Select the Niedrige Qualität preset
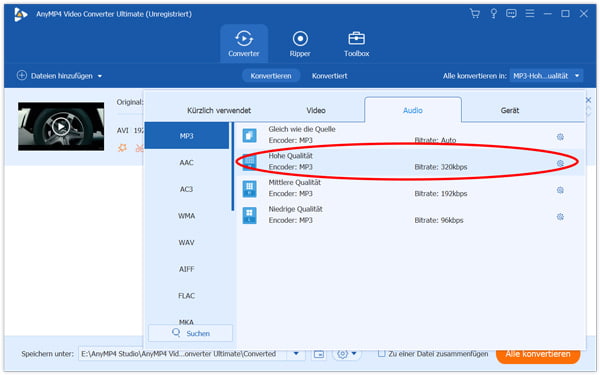The image size is (600, 375). coord(411,215)
